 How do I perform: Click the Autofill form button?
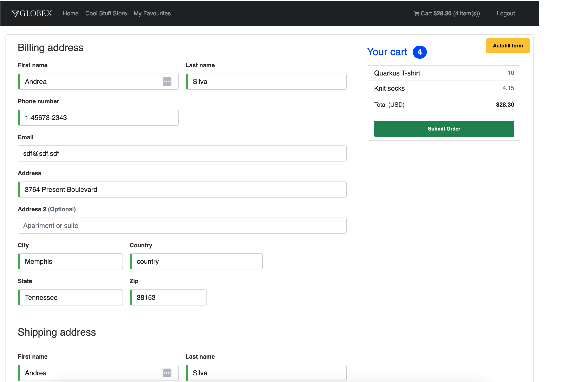[x=508, y=46]
